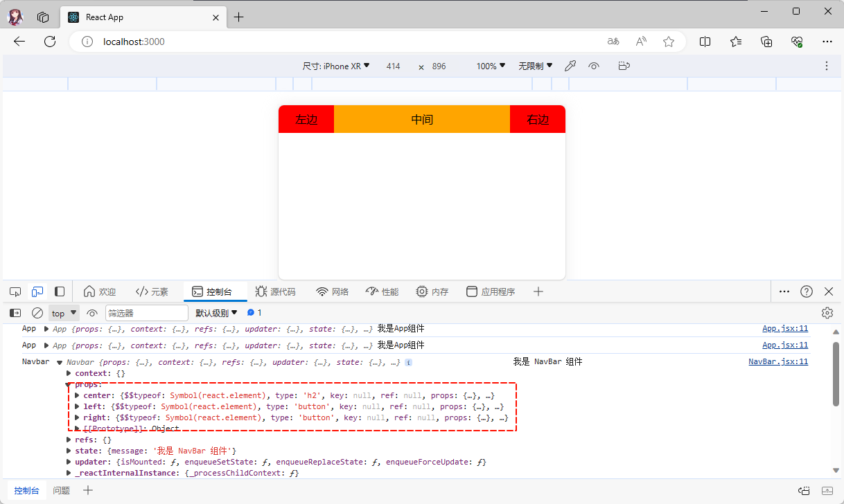Click the inspect element picker icon
Image resolution: width=844 pixels, height=504 pixels.
pos(15,291)
